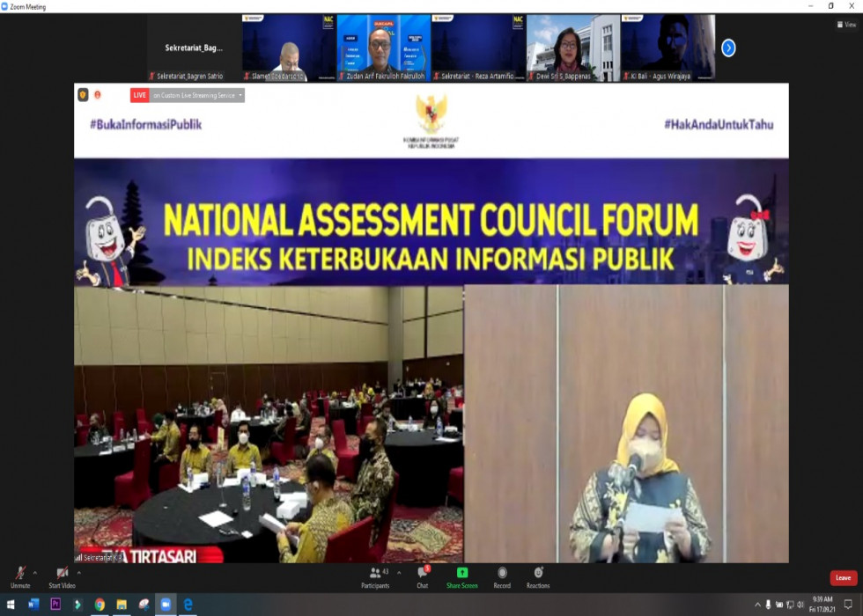
Task: Select Zudan Arif Fakrulloh video thumbnail
Action: point(383,48)
